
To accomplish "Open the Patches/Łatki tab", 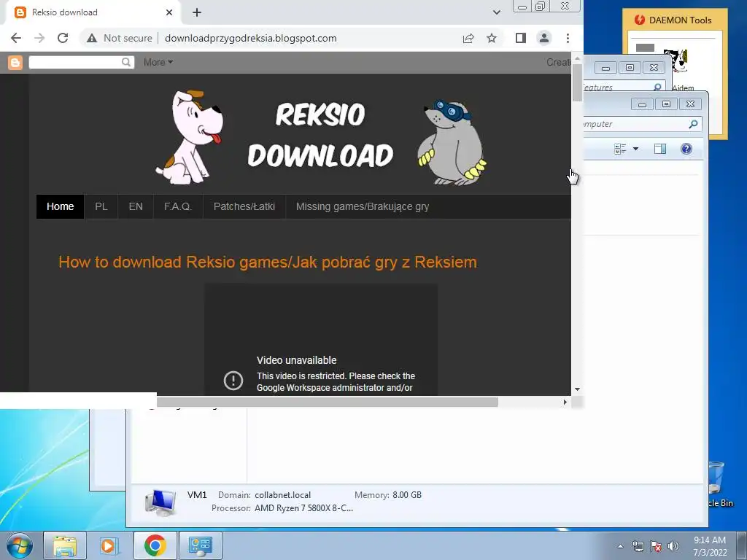I will pos(244,206).
